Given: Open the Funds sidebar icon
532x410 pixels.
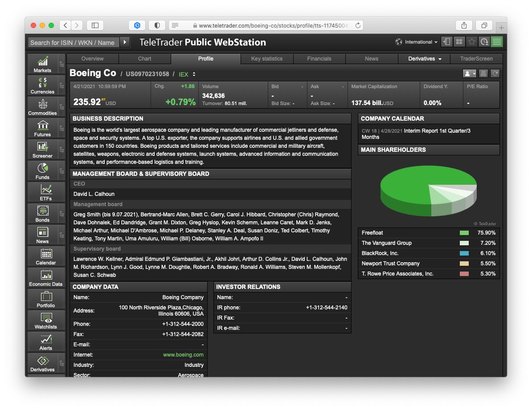Looking at the screenshot, I should [x=42, y=171].
